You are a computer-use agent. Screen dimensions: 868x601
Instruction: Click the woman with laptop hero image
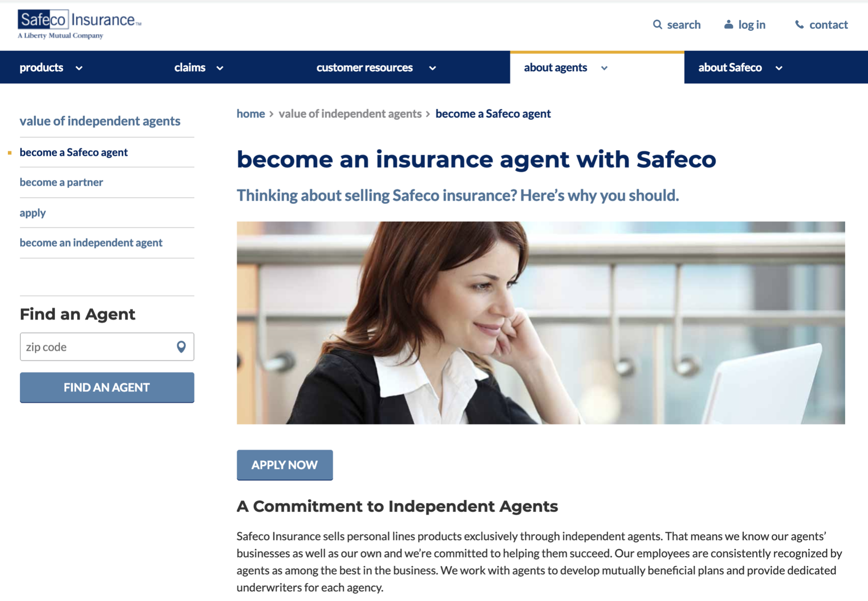[541, 323]
